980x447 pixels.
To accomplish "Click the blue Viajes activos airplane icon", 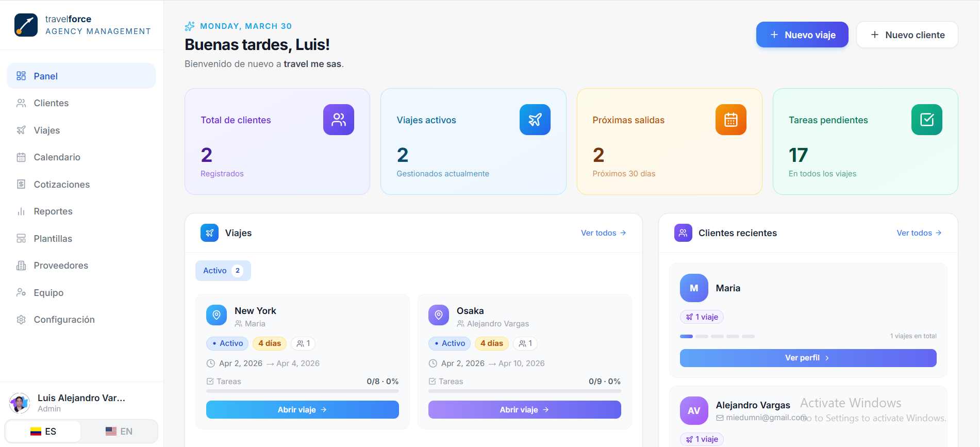I will [x=535, y=120].
